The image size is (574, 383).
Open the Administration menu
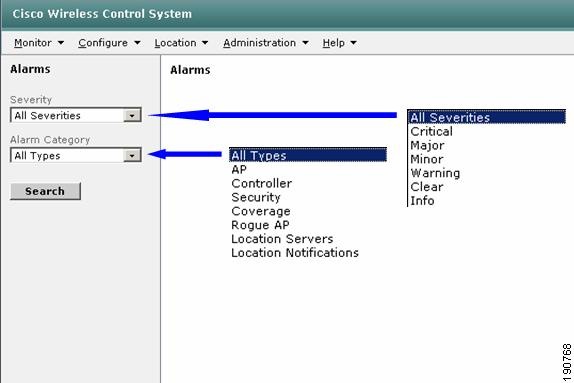pyautogui.click(x=266, y=43)
